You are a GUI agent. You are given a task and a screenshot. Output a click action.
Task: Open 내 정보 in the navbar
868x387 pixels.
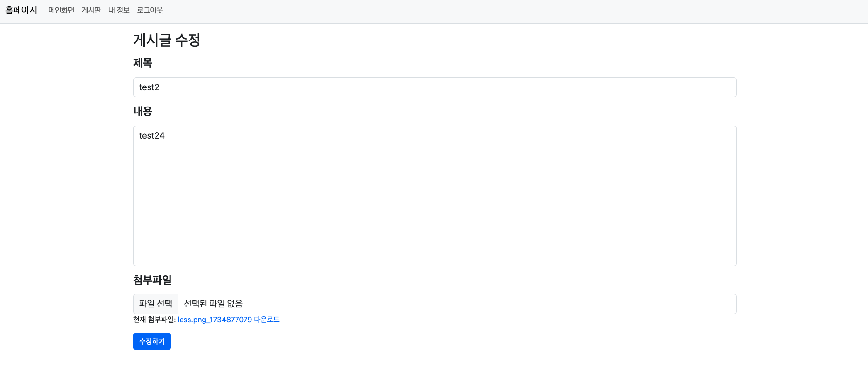point(119,10)
